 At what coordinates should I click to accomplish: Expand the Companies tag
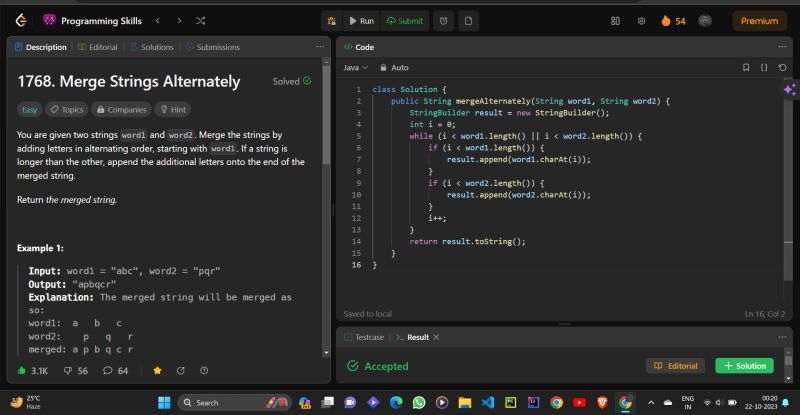tap(121, 109)
